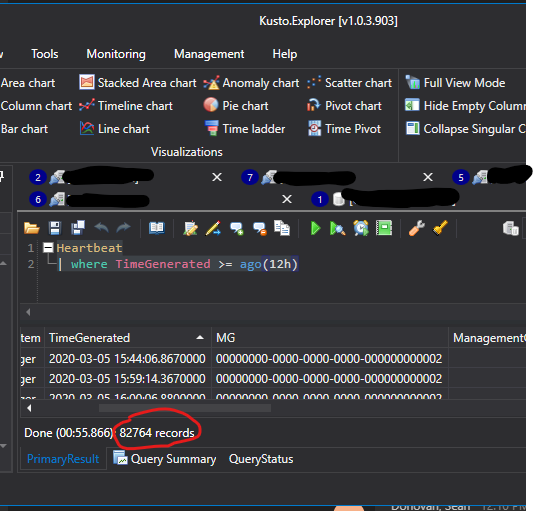
Task: Switch to query tab numbered 5
Action: click(x=461, y=177)
